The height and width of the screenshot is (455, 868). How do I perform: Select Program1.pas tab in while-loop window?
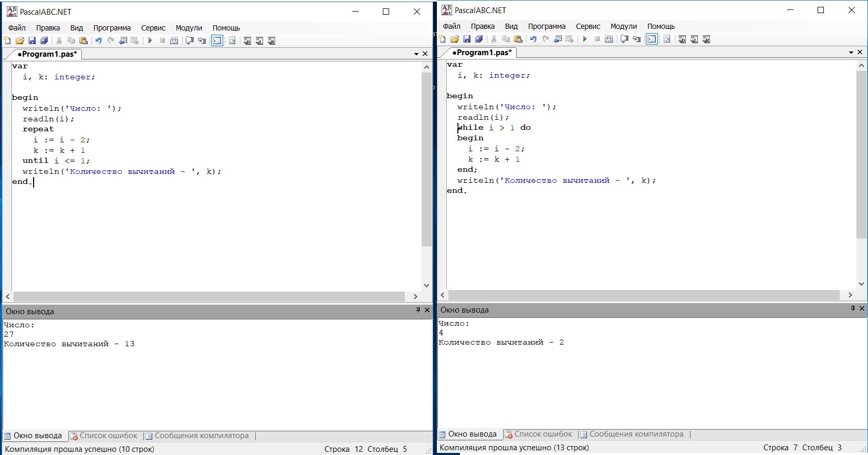[482, 53]
